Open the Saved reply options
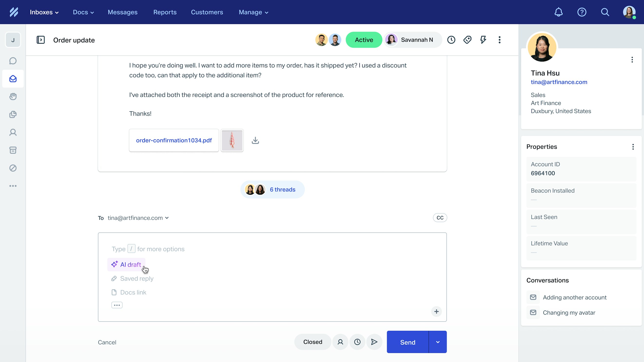 coord(137,278)
